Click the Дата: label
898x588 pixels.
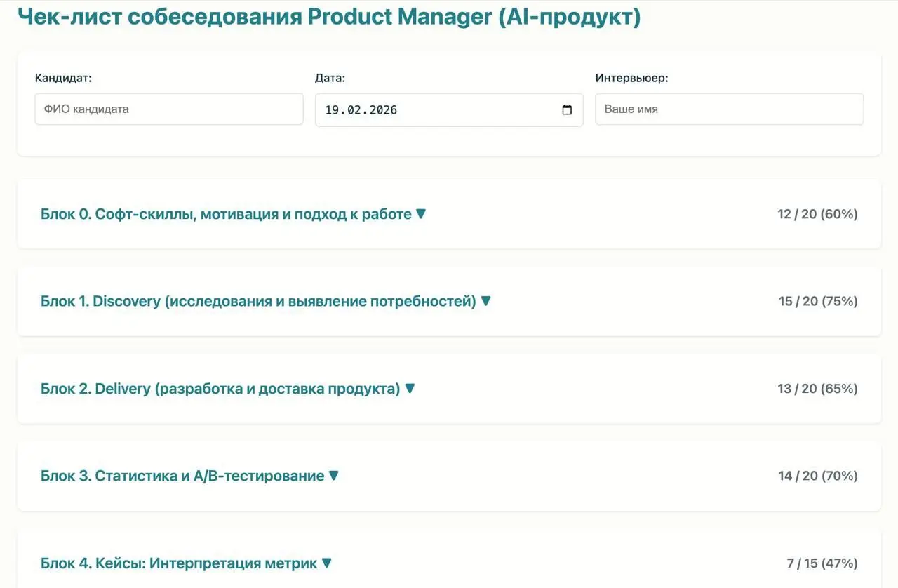330,78
